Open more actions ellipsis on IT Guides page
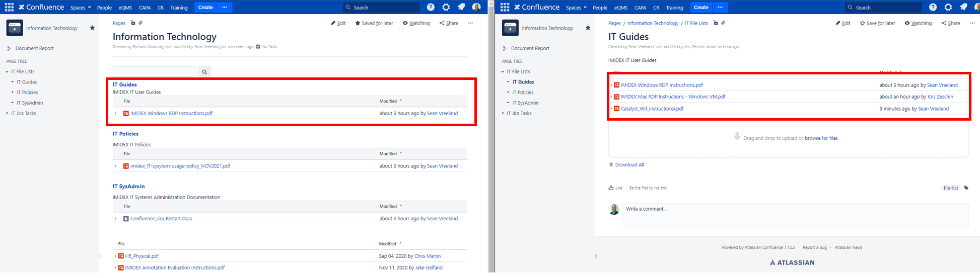This screenshot has height=278, width=980. 972,23
